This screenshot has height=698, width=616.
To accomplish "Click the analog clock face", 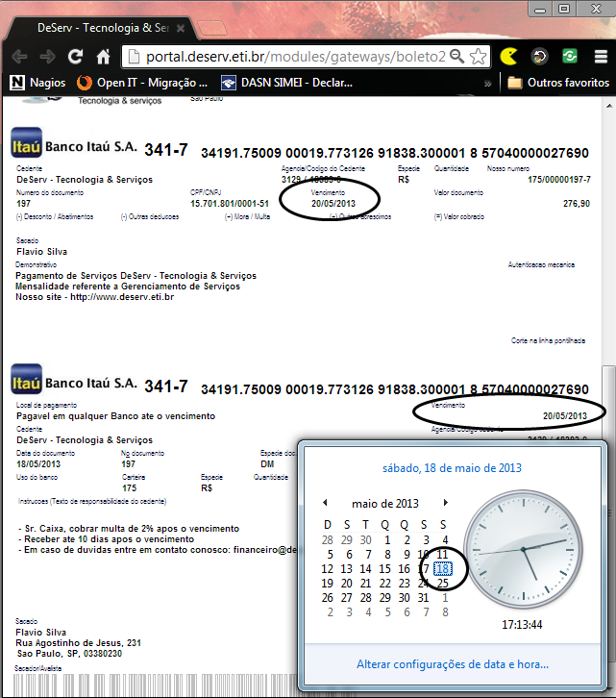I will (x=524, y=549).
